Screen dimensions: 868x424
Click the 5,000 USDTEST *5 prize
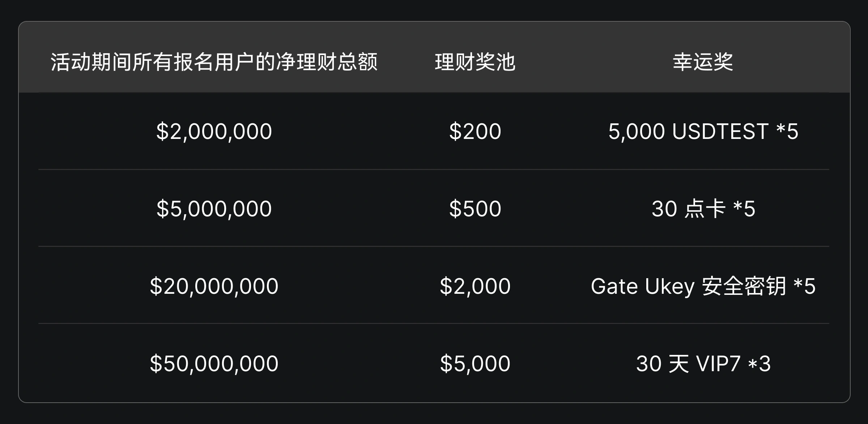coord(703,131)
